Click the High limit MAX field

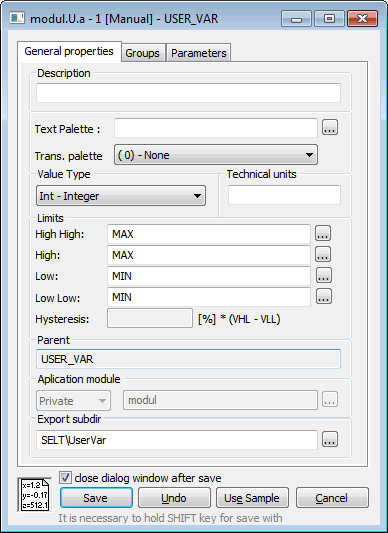(x=209, y=255)
